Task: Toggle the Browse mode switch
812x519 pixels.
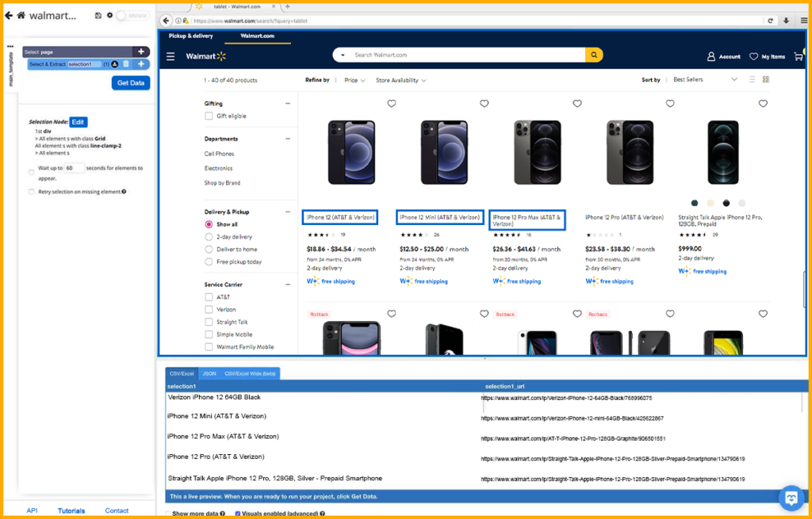Action: click(x=132, y=16)
